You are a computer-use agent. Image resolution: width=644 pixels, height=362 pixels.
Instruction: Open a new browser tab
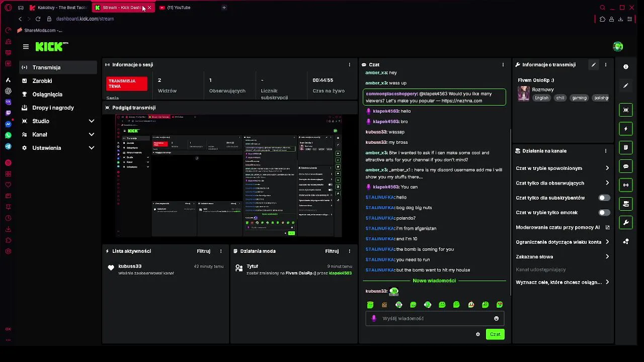tap(224, 8)
